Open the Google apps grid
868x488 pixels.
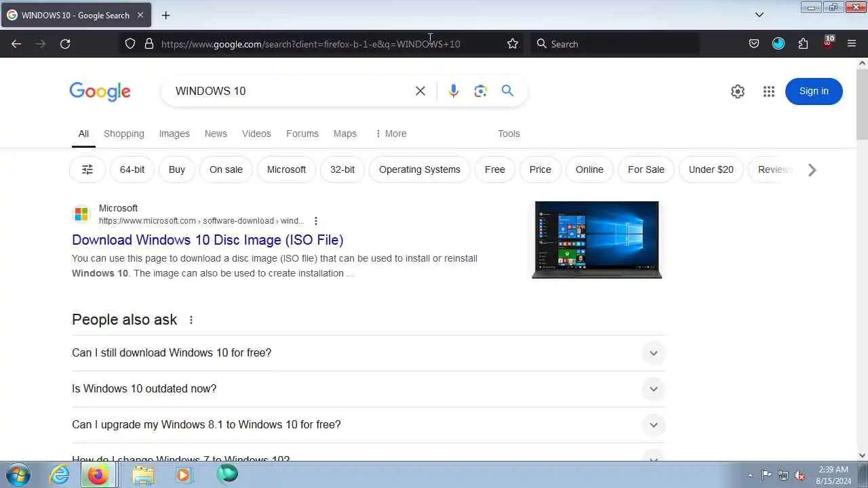[x=768, y=91]
